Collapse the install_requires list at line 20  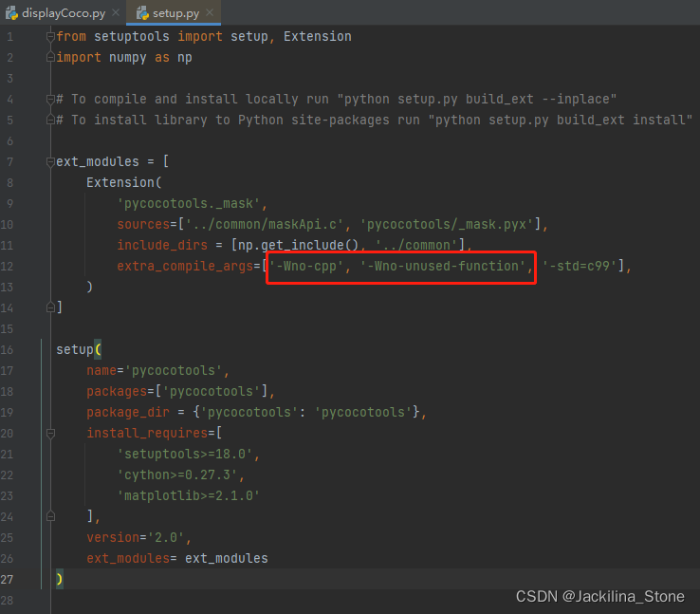50,433
